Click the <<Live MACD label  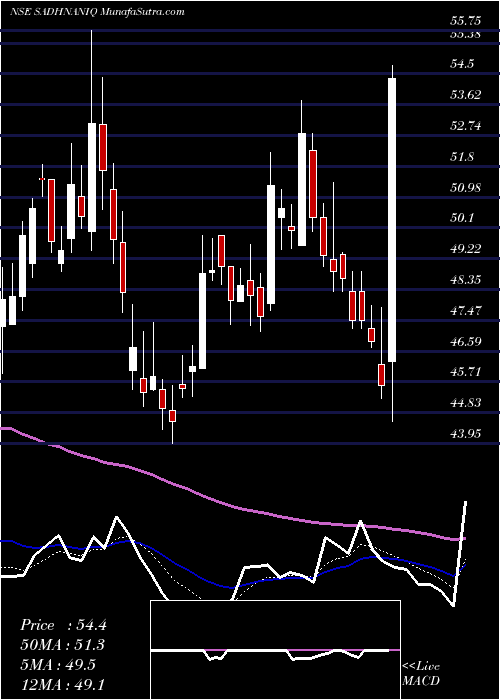pos(421,674)
